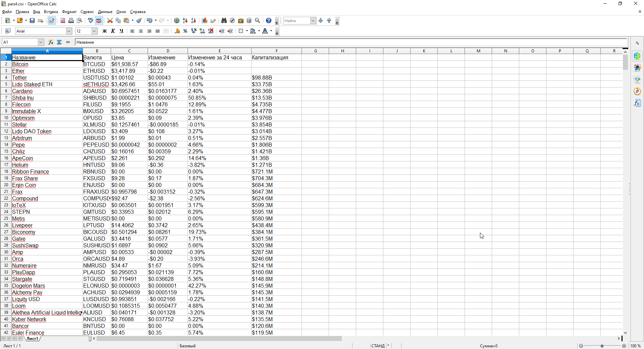Run the spelling check
Viewport: 644px width, 349px height.
coord(91,20)
